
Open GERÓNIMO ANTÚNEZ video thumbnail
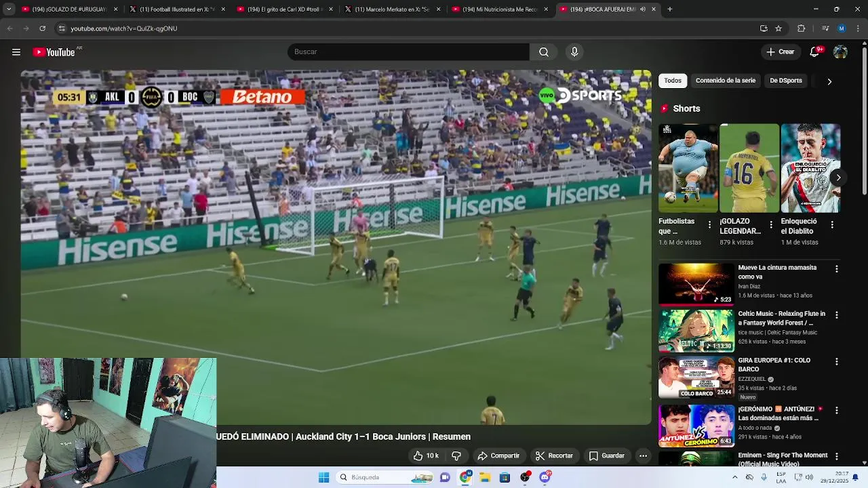pos(696,426)
